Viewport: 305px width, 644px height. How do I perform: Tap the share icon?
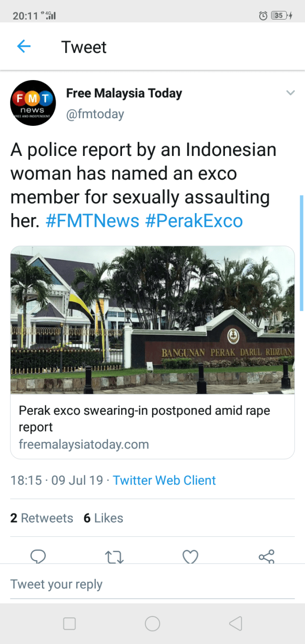coord(266,556)
